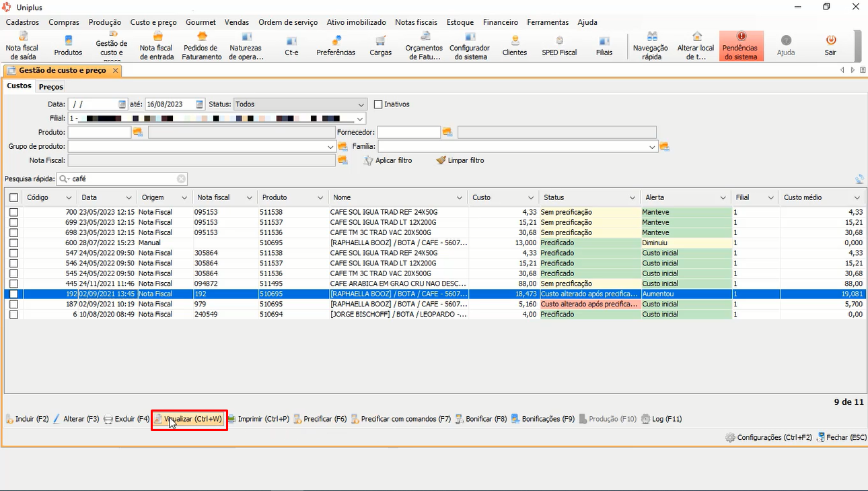This screenshot has height=491, width=868.
Task: Open the Clientes toolbar icon
Action: pyautogui.click(x=515, y=46)
